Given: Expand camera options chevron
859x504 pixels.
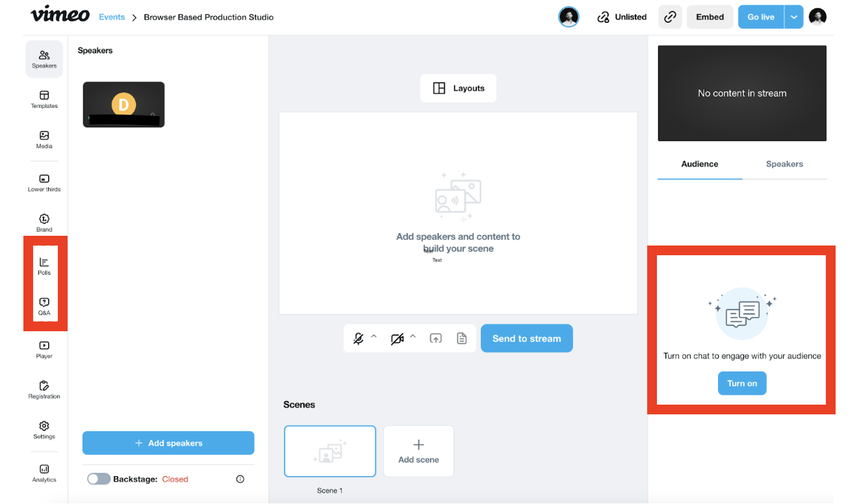Looking at the screenshot, I should coord(413,336).
